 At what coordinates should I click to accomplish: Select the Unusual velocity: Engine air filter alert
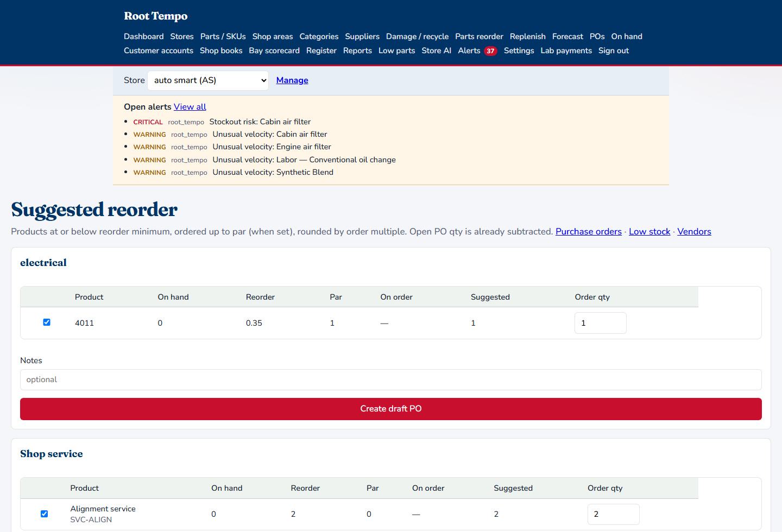[272, 147]
